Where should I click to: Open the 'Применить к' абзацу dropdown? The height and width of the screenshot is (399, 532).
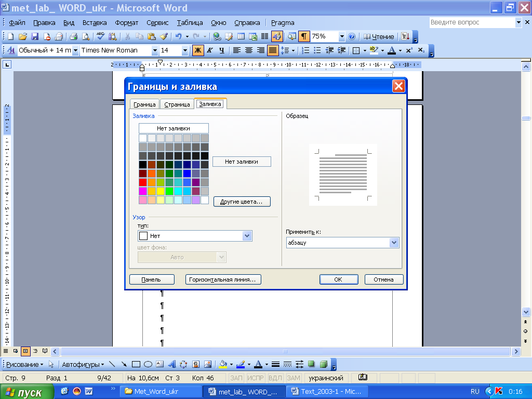coord(394,243)
